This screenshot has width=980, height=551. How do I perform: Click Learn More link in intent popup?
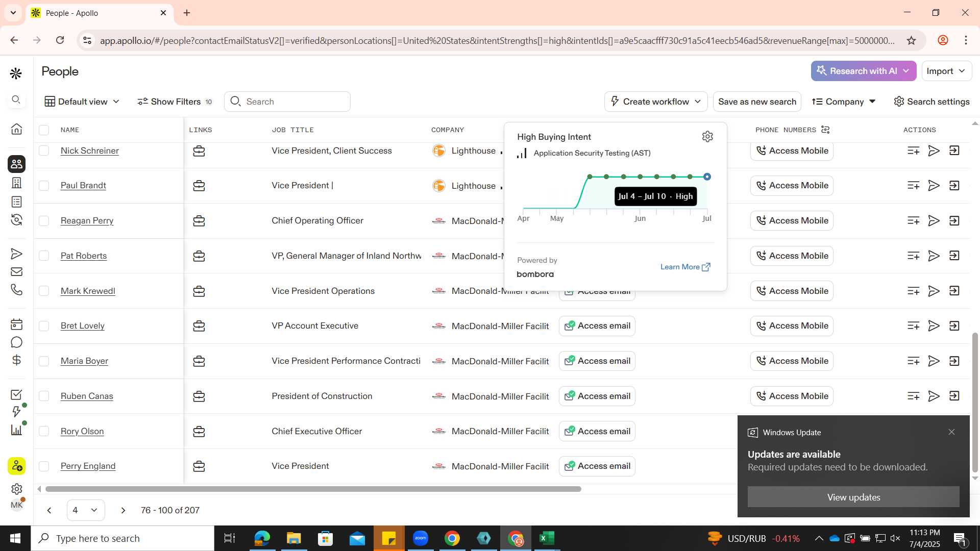pyautogui.click(x=685, y=267)
